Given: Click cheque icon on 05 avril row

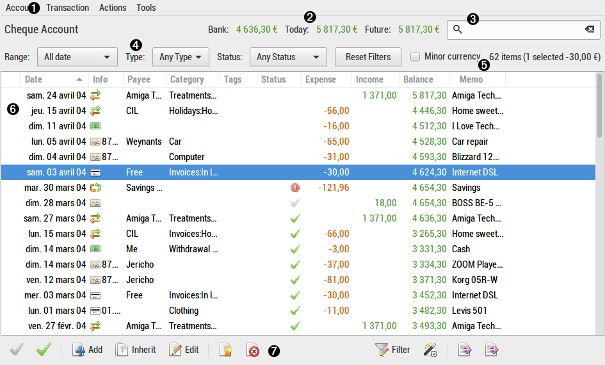Looking at the screenshot, I should 95,142.
